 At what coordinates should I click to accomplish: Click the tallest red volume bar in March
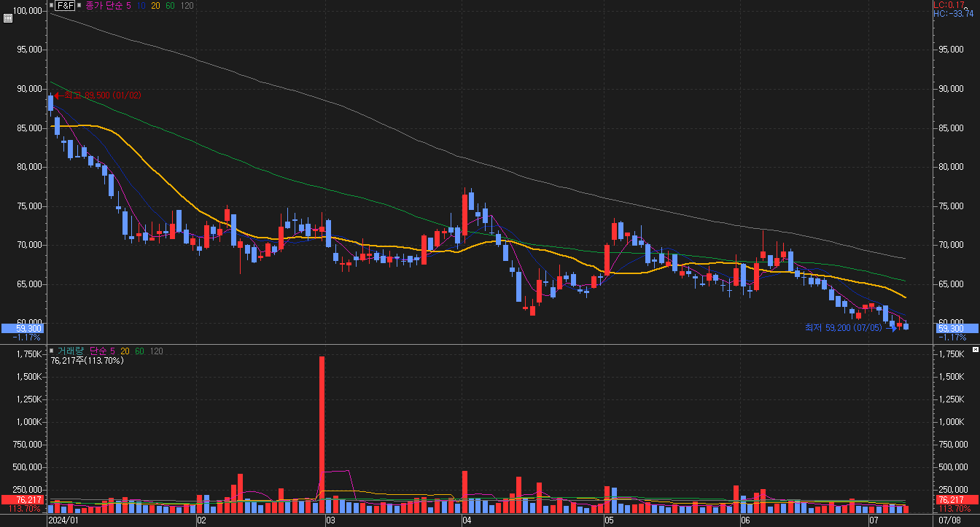click(x=322, y=435)
